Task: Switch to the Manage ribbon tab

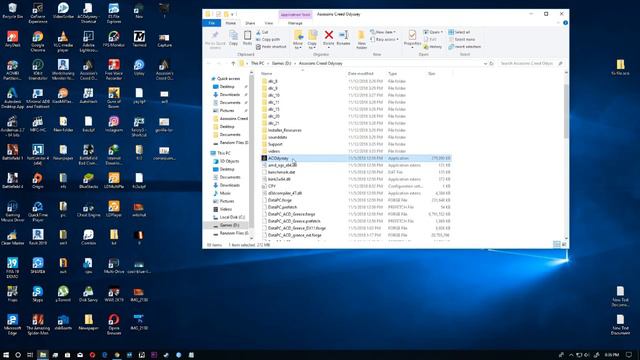Action: pos(295,23)
